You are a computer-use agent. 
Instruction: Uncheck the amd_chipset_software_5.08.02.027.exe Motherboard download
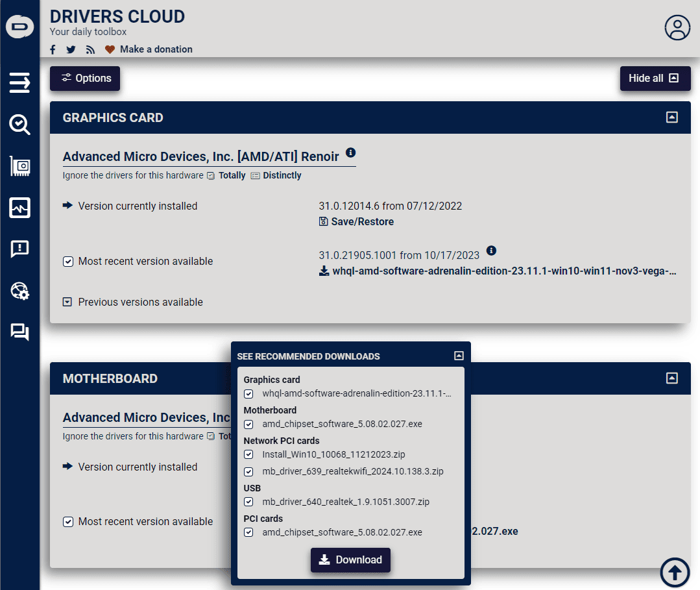(248, 424)
